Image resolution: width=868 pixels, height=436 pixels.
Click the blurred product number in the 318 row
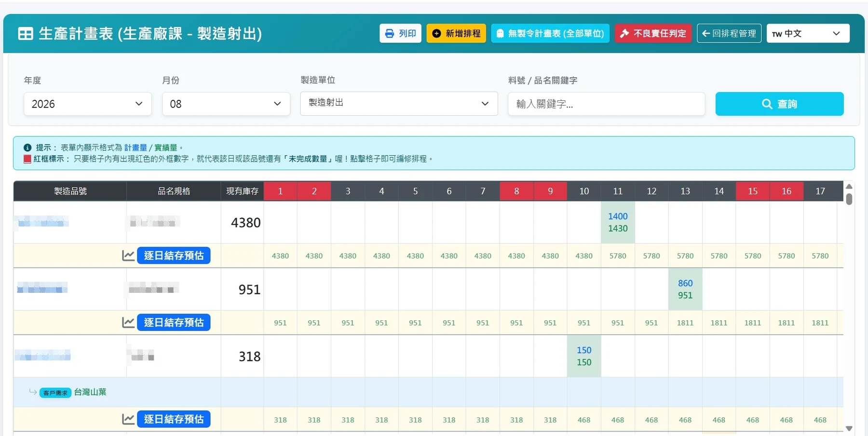coord(42,356)
